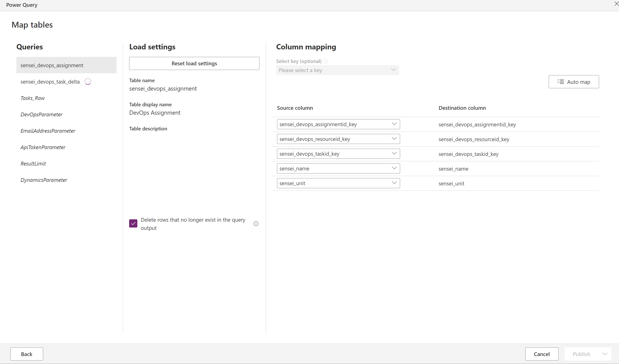
Task: Click the Table display name value DevOps Assignment
Action: [x=155, y=113]
